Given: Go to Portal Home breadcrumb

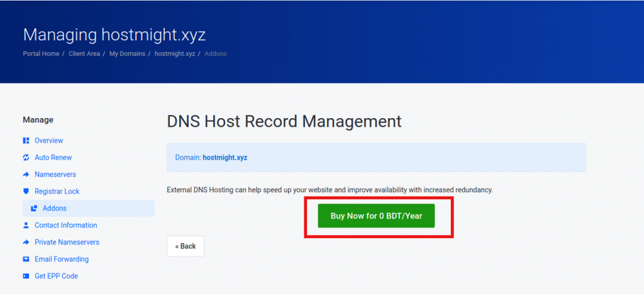Looking at the screenshot, I should pos(41,54).
